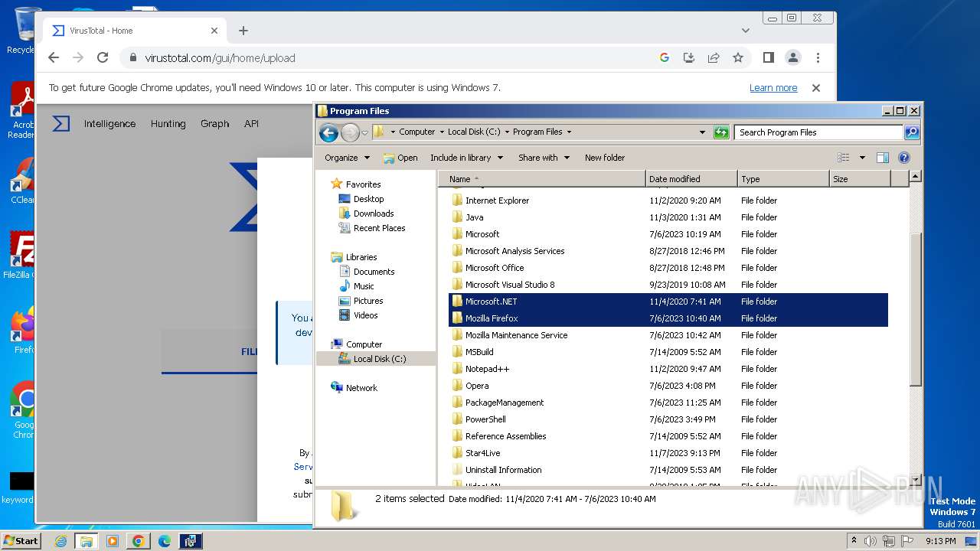This screenshot has height=551, width=980.
Task: Toggle Chrome side panel icon
Action: pyautogui.click(x=769, y=57)
